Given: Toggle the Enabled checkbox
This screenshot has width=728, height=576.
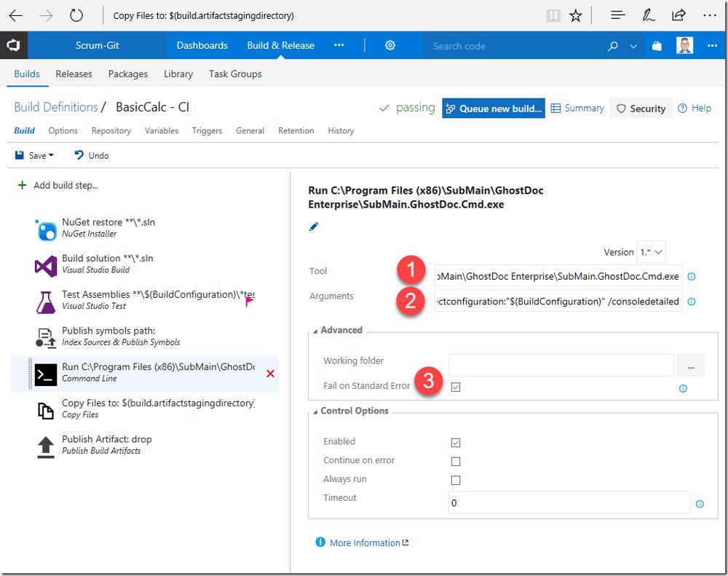Looking at the screenshot, I should pyautogui.click(x=456, y=443).
